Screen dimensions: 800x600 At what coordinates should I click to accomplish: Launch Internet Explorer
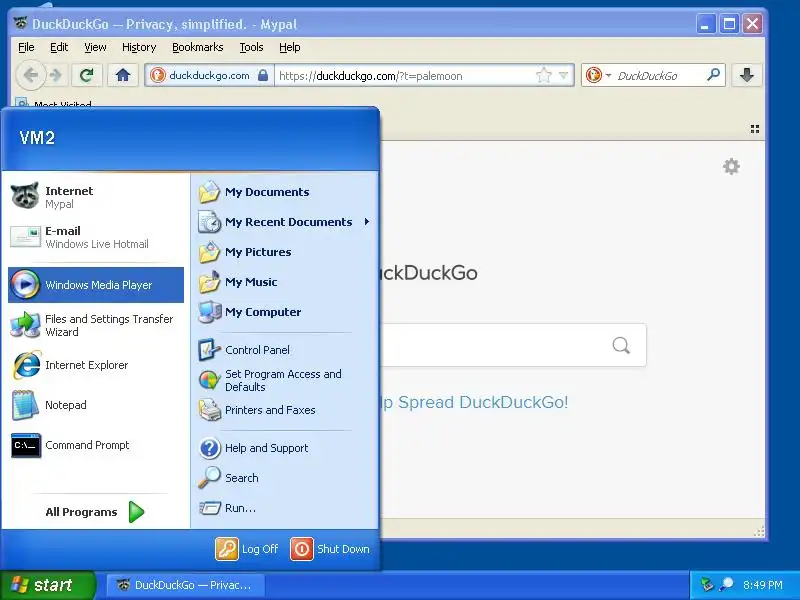[95, 365]
